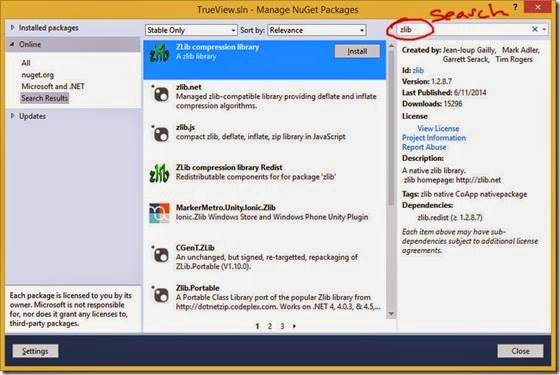Click the zlib.js package icon
This screenshot has height=375, width=560.
point(160,134)
